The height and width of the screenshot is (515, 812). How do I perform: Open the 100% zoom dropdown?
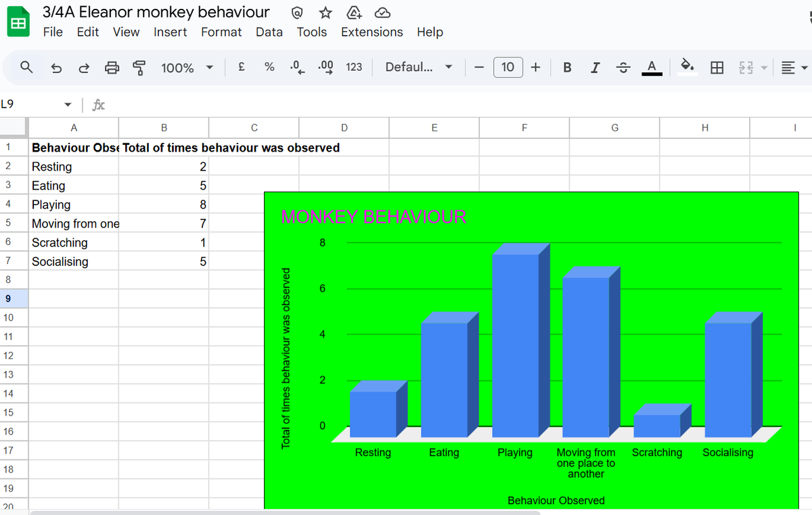coord(187,67)
